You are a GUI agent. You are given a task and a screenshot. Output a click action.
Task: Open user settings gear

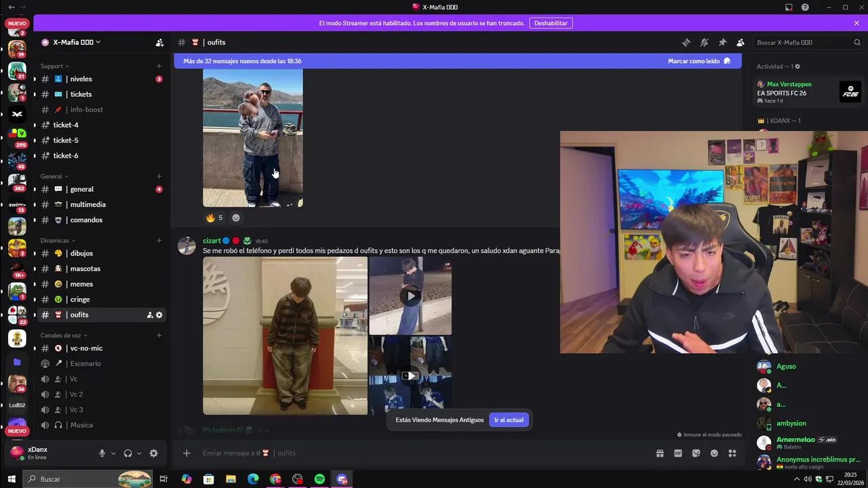153,453
